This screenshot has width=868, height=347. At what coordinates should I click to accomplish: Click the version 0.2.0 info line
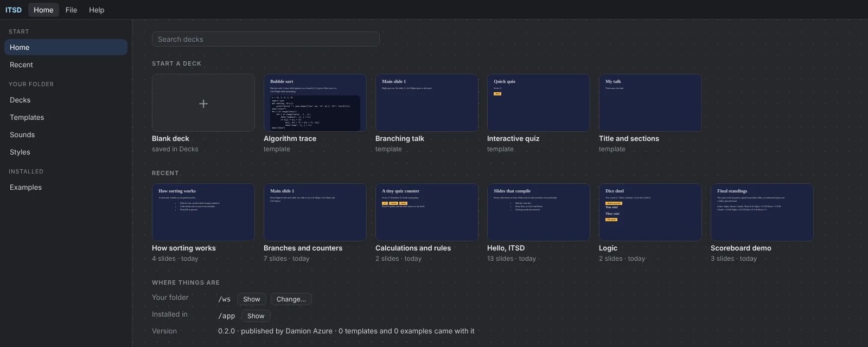tap(346, 331)
